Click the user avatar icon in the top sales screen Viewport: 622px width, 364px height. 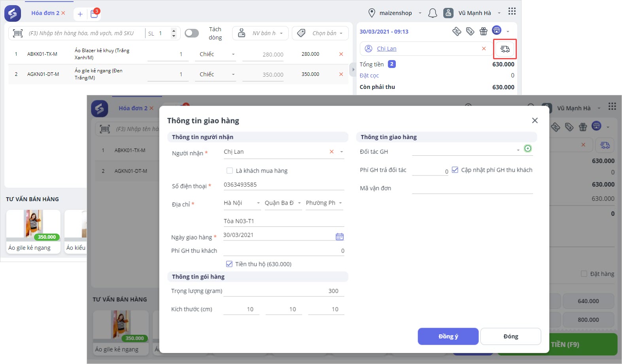tap(448, 13)
